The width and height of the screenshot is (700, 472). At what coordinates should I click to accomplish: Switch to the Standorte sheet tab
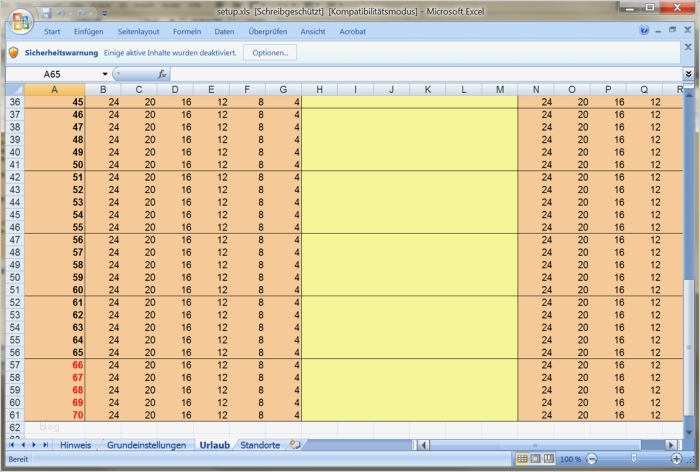point(260,445)
